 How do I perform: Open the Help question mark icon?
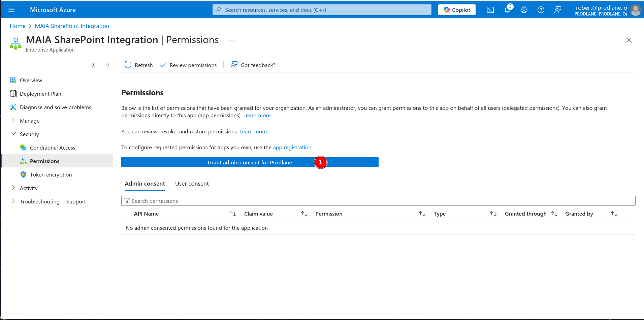[x=541, y=10]
